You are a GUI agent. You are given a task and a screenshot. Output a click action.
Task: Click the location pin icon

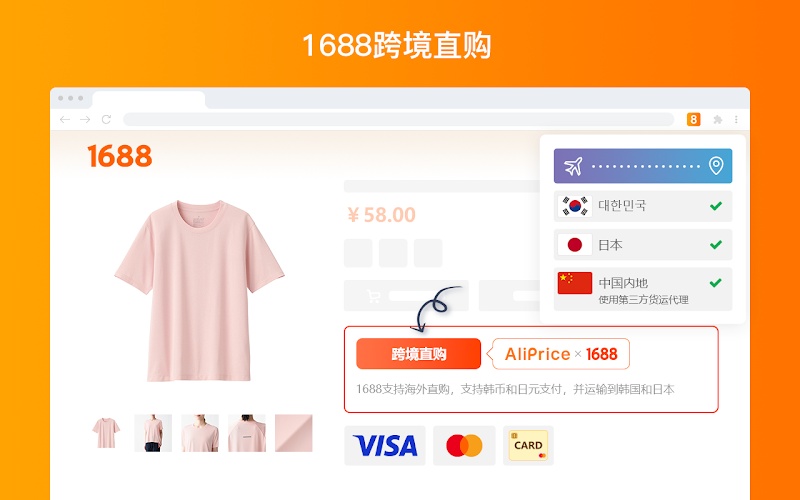tap(716, 165)
